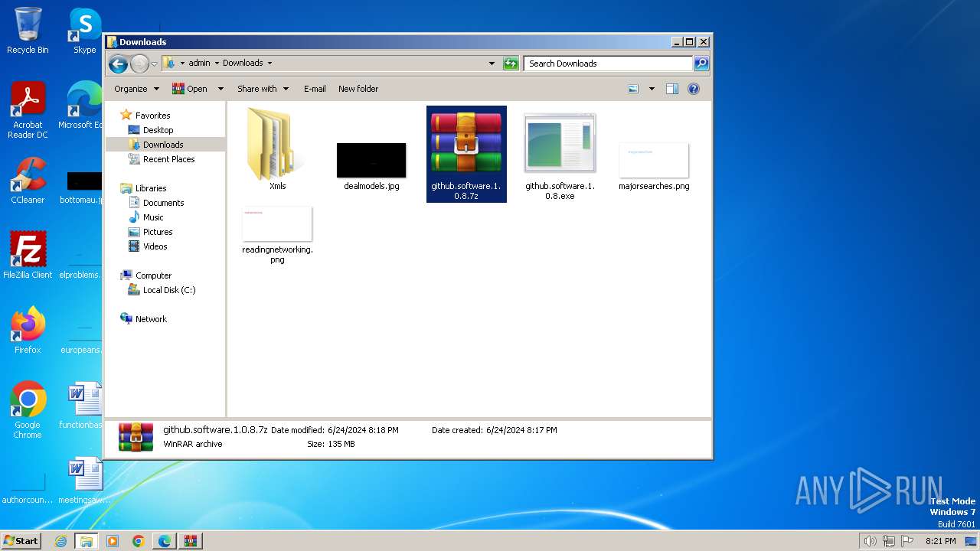This screenshot has height=551, width=980.
Task: Click the Recycle Bin desktop icon
Action: tap(28, 31)
